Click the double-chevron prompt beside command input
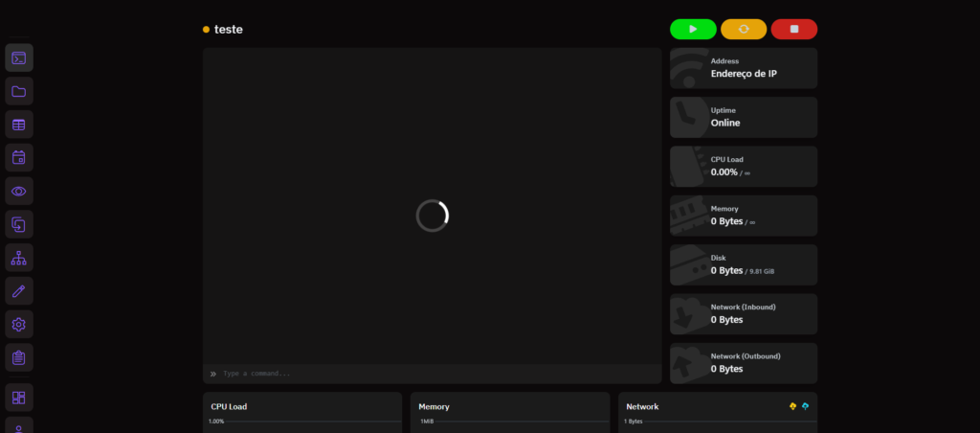Image resolution: width=980 pixels, height=433 pixels. [213, 374]
